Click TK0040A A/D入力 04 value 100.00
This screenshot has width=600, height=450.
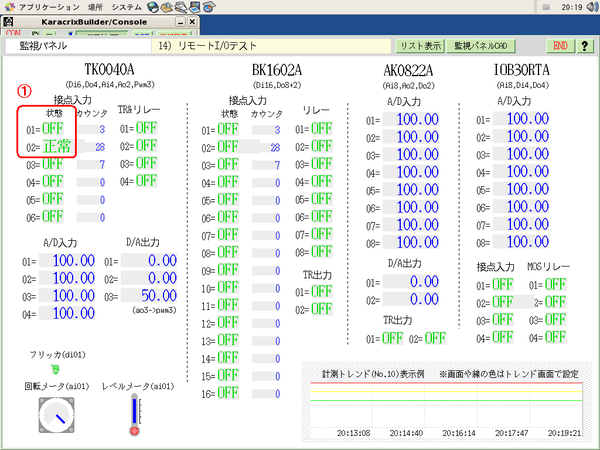pos(67,313)
